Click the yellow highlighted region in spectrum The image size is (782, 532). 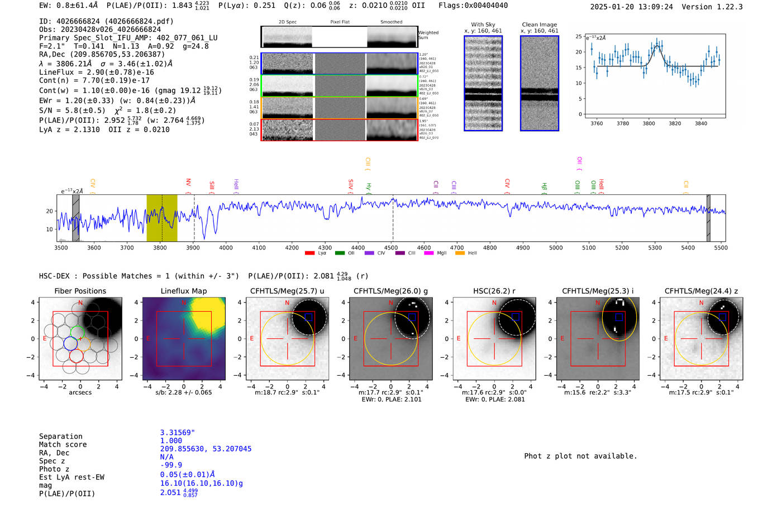pos(162,218)
